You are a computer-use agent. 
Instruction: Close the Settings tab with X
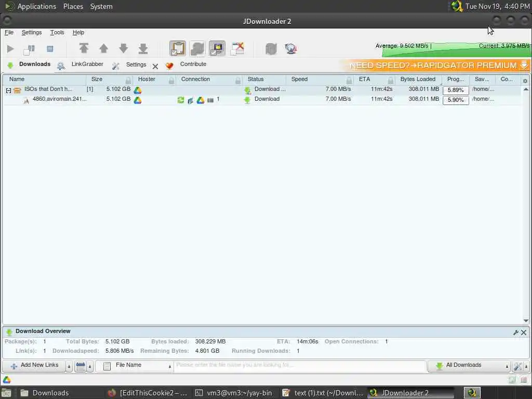(x=155, y=66)
